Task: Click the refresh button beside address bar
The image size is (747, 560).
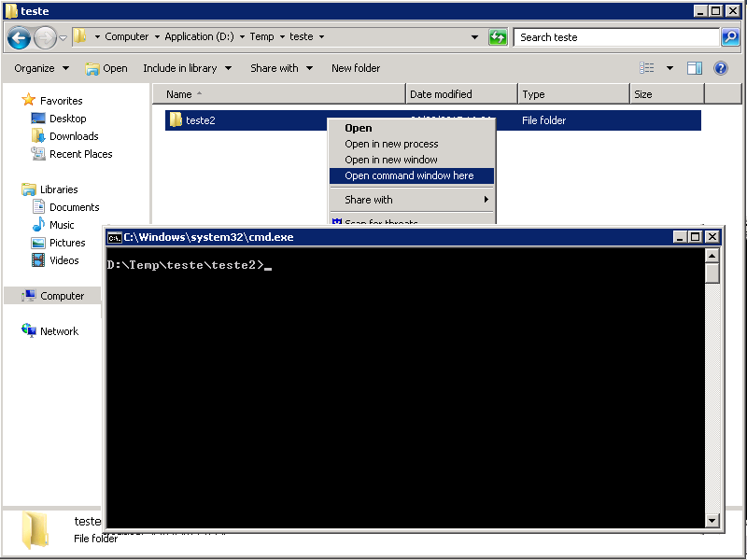Action: [499, 37]
